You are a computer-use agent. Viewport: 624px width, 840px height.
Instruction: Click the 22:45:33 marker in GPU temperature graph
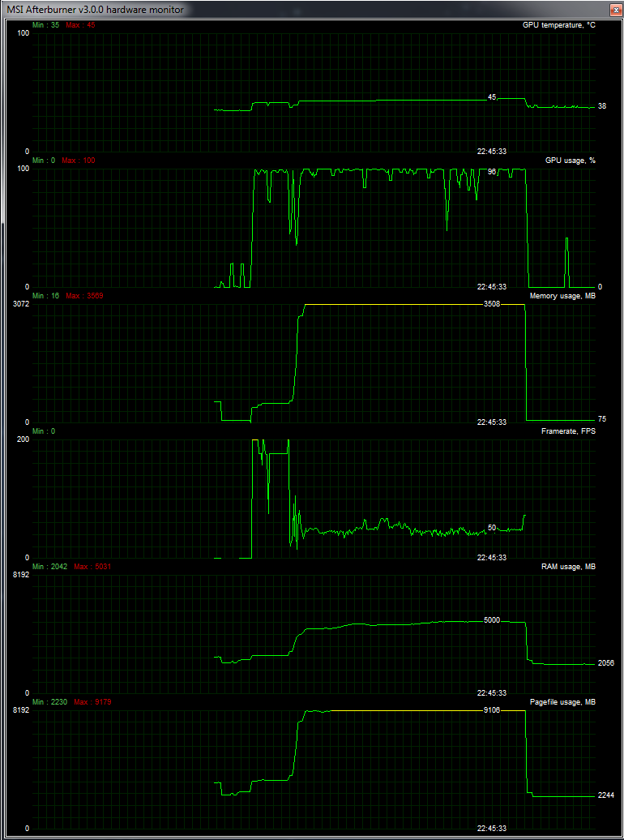(x=491, y=151)
